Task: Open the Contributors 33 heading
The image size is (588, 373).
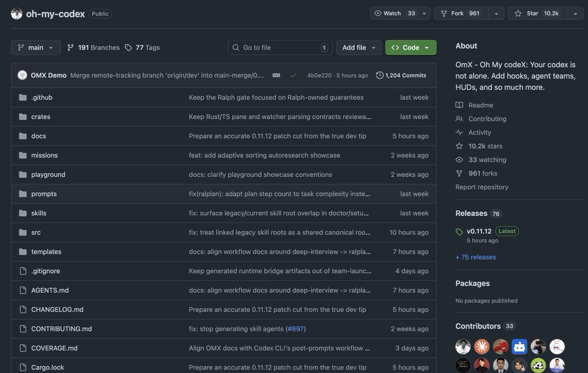Action: (x=485, y=326)
